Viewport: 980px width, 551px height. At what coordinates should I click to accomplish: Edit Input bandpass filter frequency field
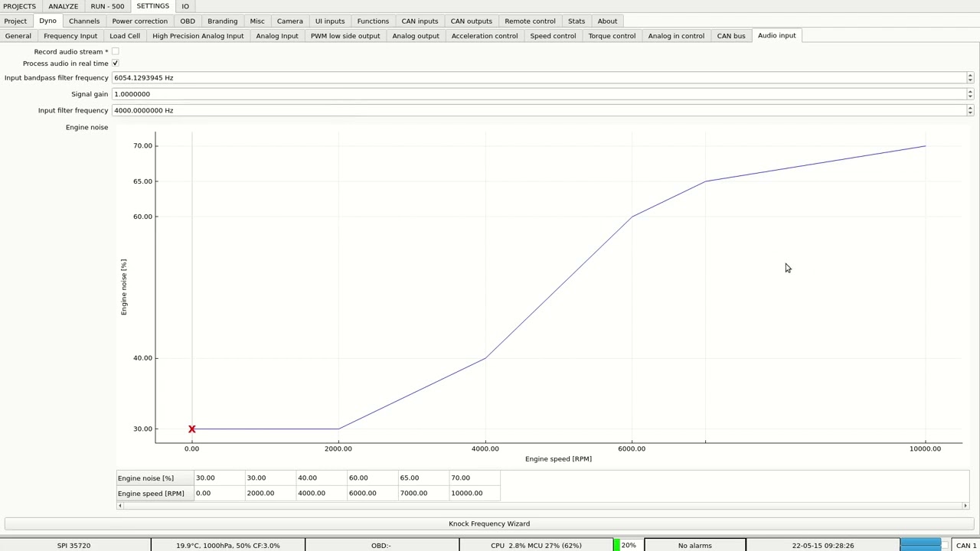pos(539,78)
